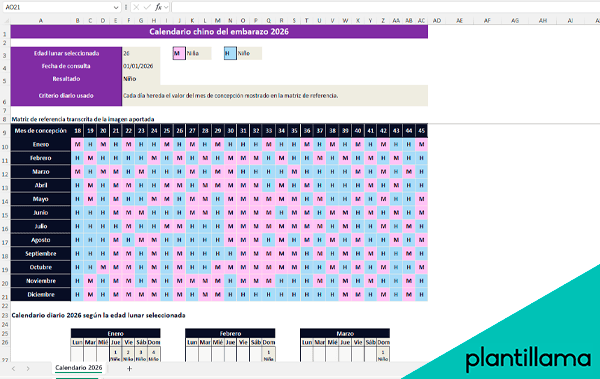This screenshot has height=379, width=600.
Task: Click the 'Mes de concepción' header cell
Action: point(41,131)
